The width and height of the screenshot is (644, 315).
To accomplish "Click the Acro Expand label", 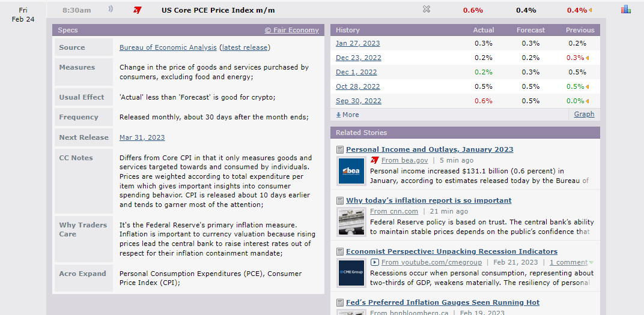I will [x=82, y=274].
